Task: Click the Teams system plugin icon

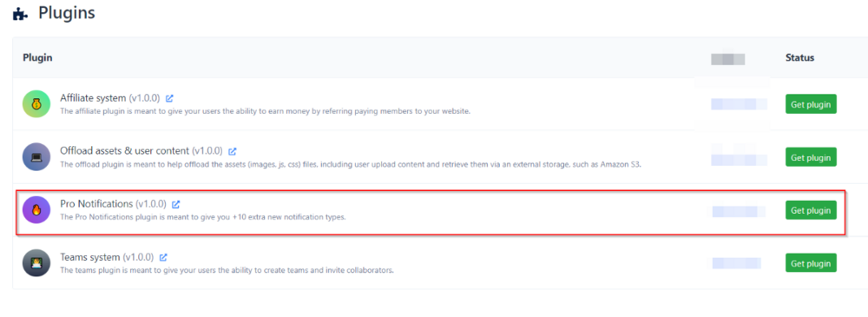Action: pyautogui.click(x=36, y=262)
